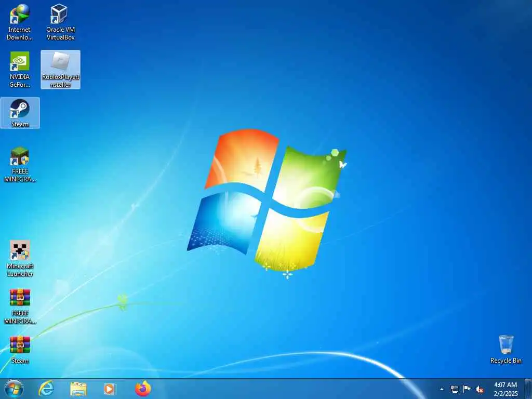Select the Steam shortcut with the Steam logo
This screenshot has height=399, width=532.
tap(20, 113)
